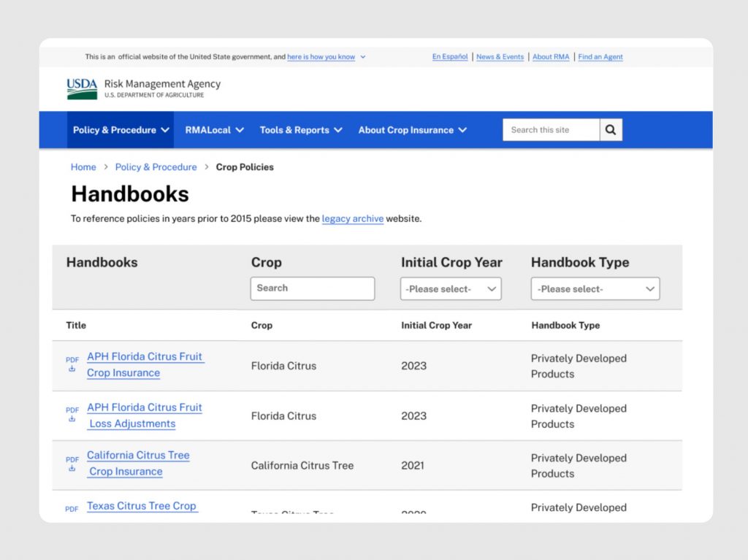
Task: Go to Home breadcrumb link
Action: [83, 167]
